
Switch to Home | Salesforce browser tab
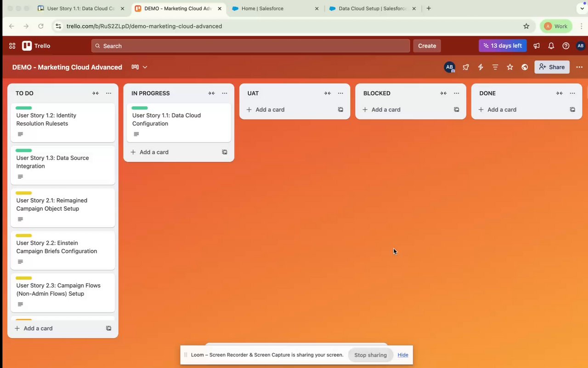tap(276, 8)
